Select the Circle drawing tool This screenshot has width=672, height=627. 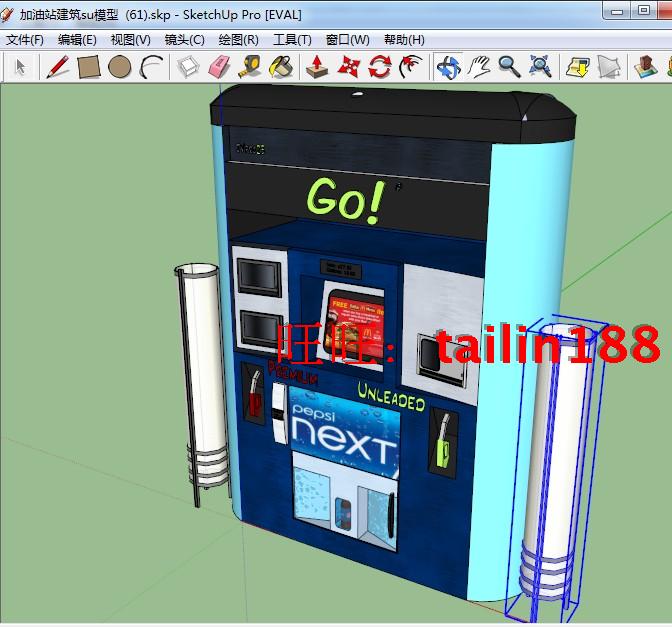[120, 67]
